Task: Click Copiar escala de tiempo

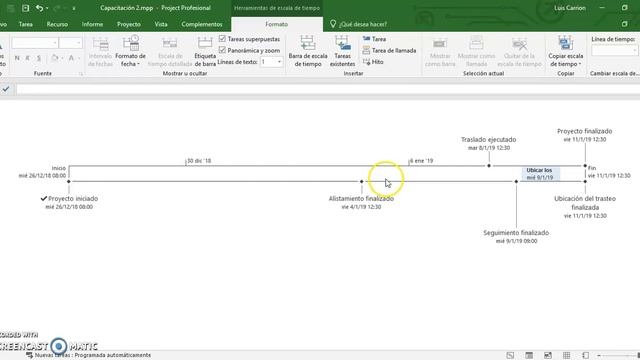Action: click(x=565, y=51)
